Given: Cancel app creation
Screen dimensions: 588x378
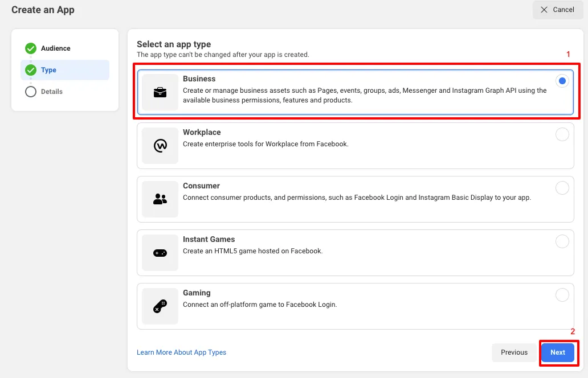Looking at the screenshot, I should click(558, 10).
